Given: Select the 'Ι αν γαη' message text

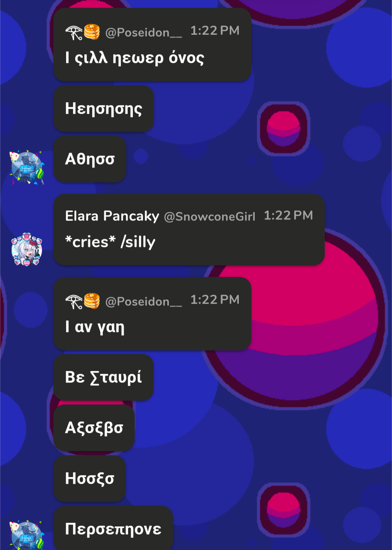Looking at the screenshot, I should [95, 327].
